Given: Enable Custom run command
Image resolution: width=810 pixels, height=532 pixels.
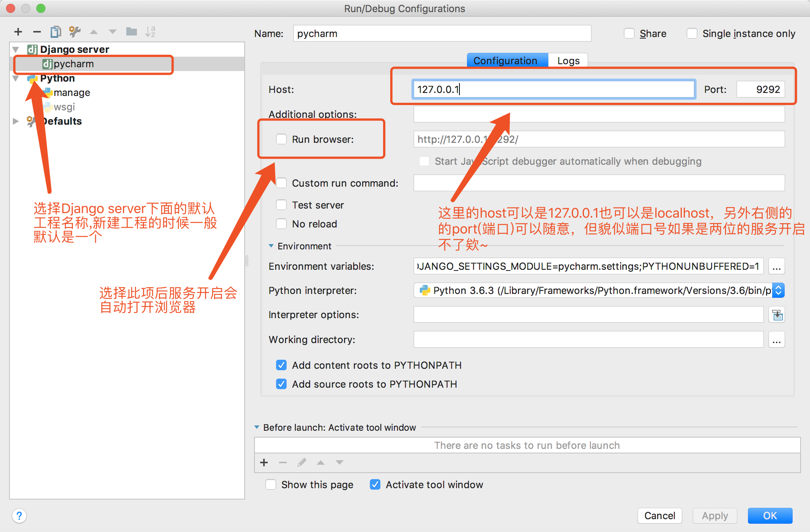Looking at the screenshot, I should 281,183.
